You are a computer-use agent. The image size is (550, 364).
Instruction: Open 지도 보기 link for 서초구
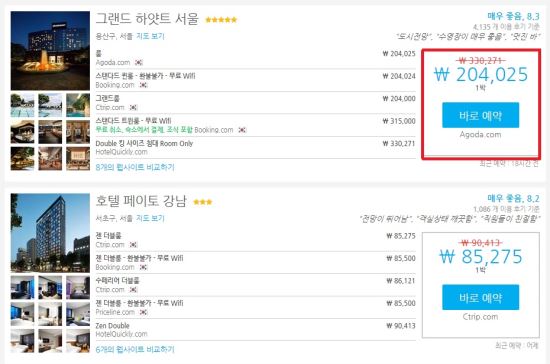[150, 218]
